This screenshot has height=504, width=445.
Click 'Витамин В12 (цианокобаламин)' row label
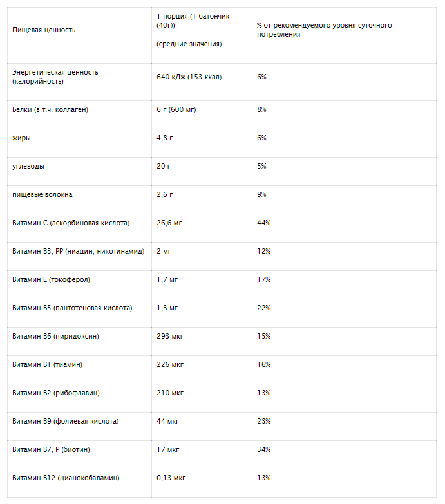[66, 478]
